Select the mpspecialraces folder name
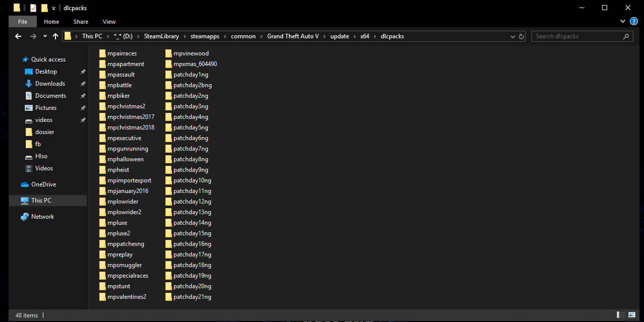The height and width of the screenshot is (322, 644). 128,276
